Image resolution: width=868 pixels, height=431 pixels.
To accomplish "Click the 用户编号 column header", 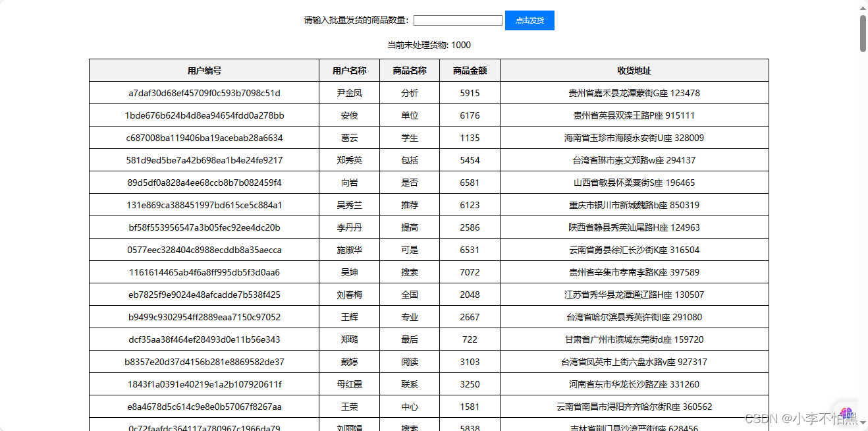I will (204, 71).
